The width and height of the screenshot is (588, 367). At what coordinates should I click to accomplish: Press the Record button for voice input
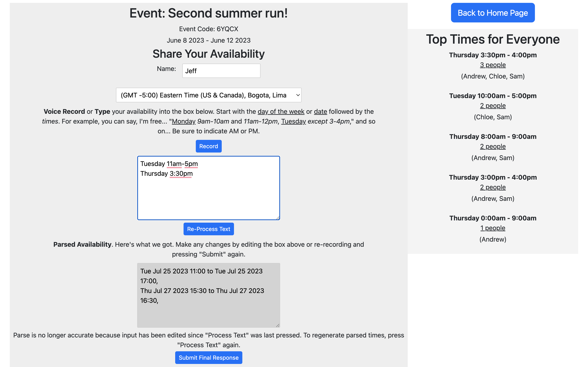pyautogui.click(x=209, y=146)
